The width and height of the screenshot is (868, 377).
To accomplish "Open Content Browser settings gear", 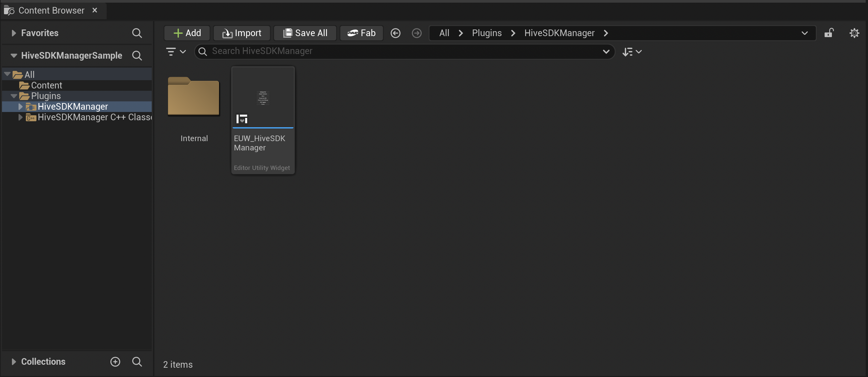I will click(x=854, y=33).
